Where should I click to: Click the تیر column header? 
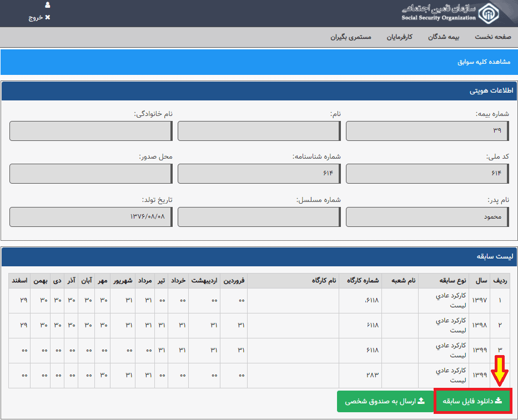[161, 281]
